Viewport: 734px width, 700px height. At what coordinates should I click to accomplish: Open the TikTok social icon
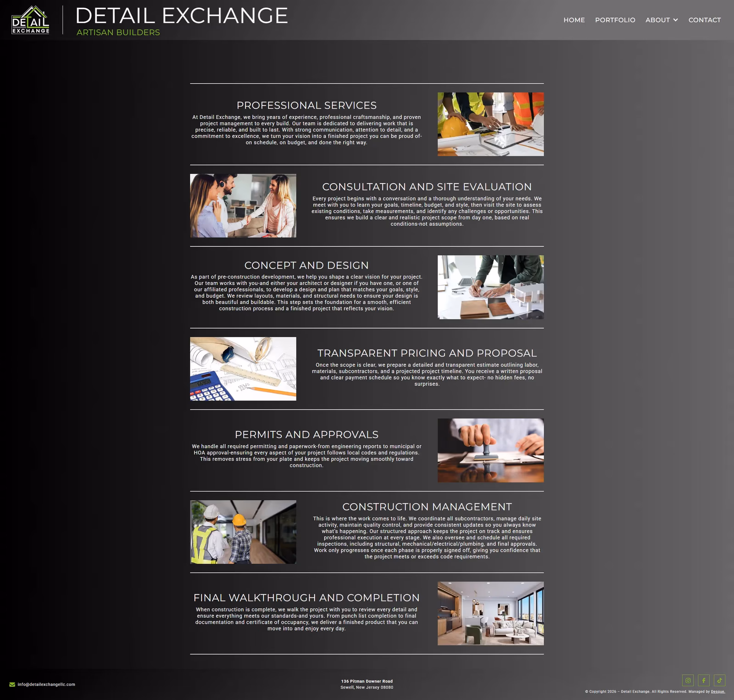tap(719, 680)
